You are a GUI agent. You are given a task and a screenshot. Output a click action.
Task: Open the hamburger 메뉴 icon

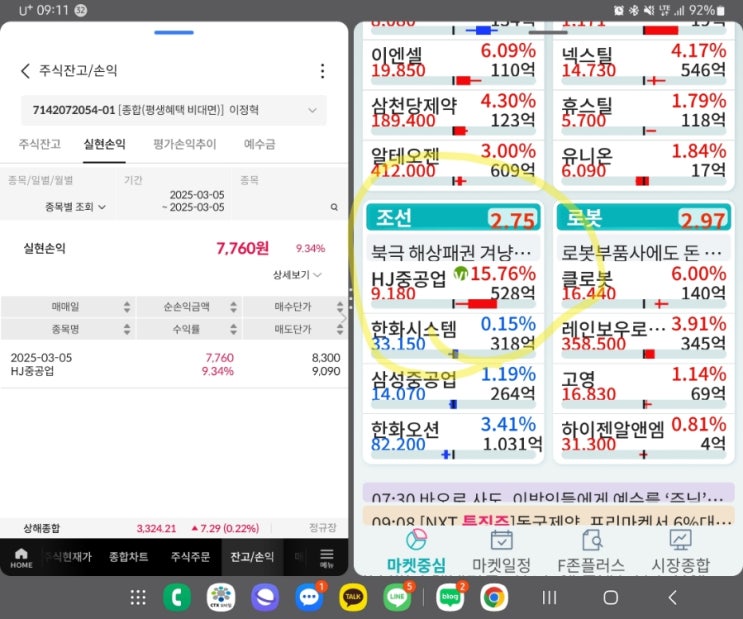click(327, 558)
